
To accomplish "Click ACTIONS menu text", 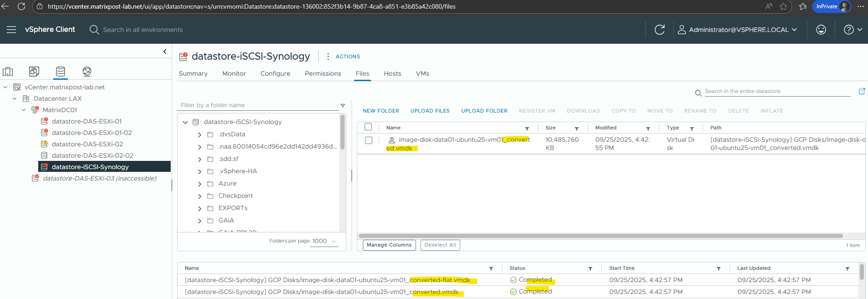I will coord(348,57).
